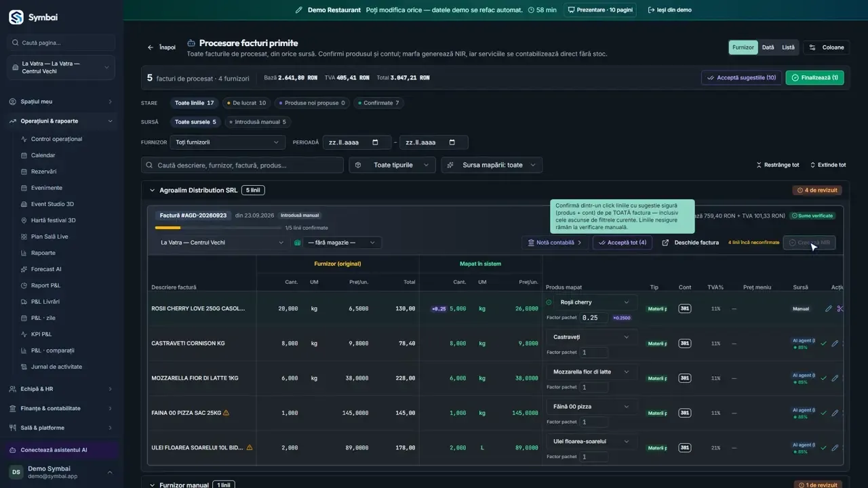The width and height of the screenshot is (868, 488).
Task: Expand Echipă & HR sidebar section
Action: (x=61, y=389)
